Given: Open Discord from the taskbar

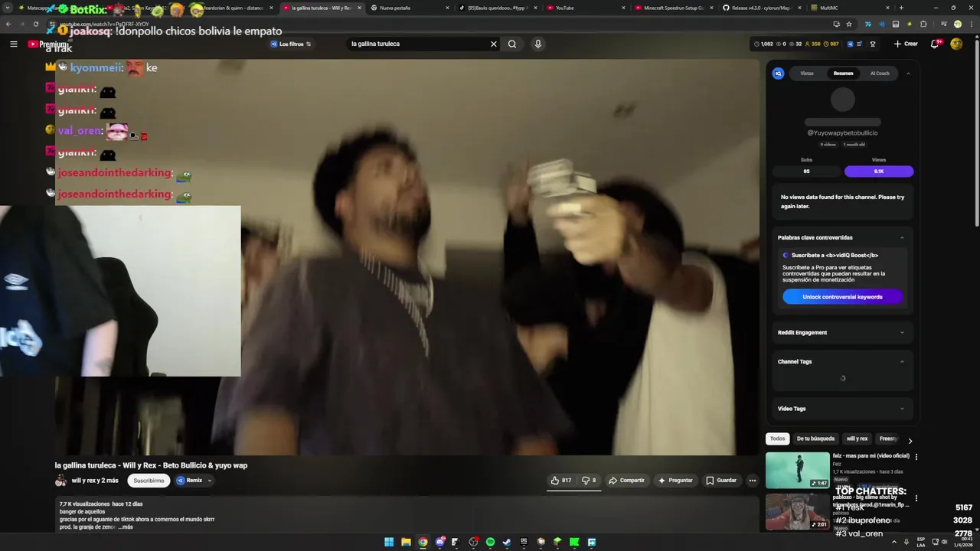Looking at the screenshot, I should (439, 542).
